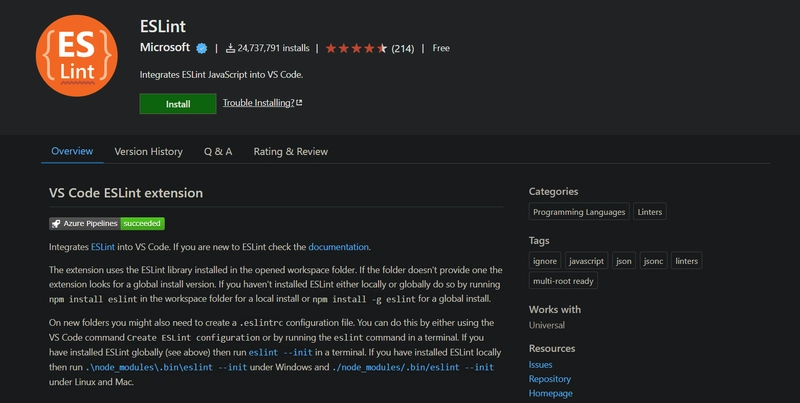800x403 pixels.
Task: Click the json tag
Action: tap(623, 261)
